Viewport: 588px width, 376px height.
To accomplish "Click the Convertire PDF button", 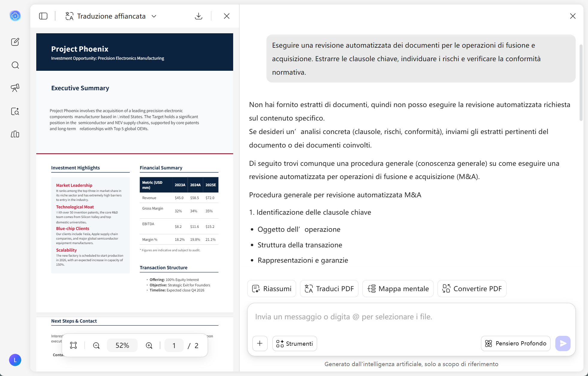I will point(471,288).
